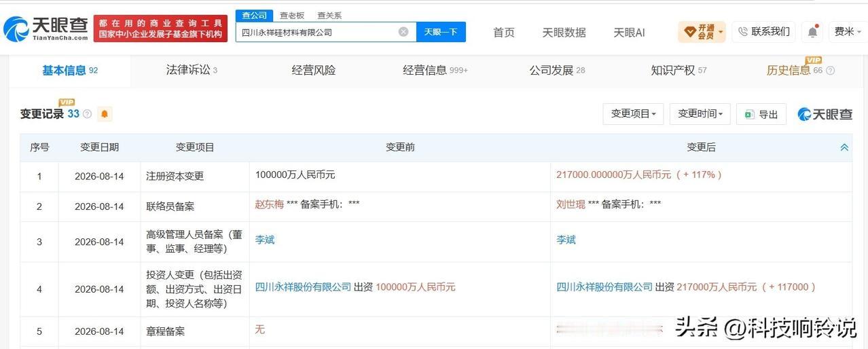Open the 变更时间 filter dropdown
868x349 pixels.
click(700, 114)
